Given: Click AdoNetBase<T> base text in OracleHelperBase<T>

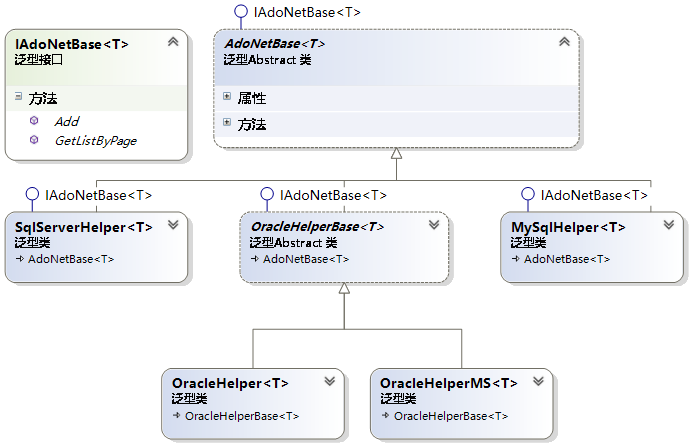Looking at the screenshot, I should pos(306,259).
